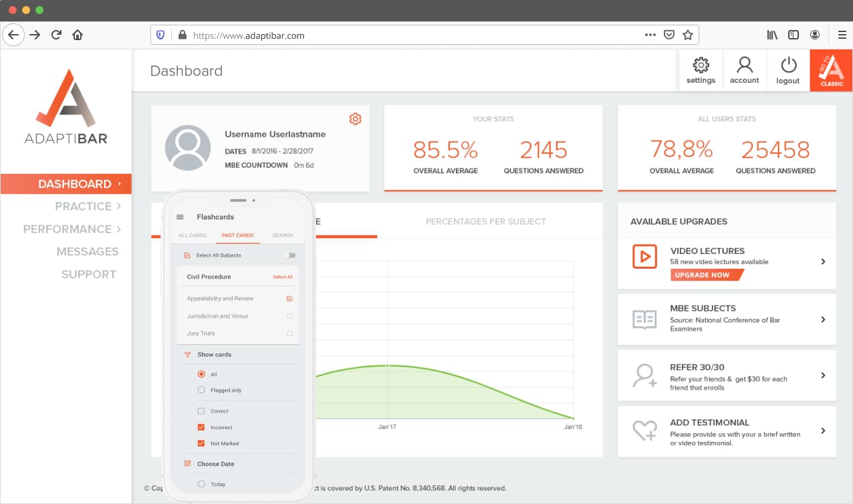Open page actions three-dots menu
The height and width of the screenshot is (504, 853).
pyautogui.click(x=650, y=35)
